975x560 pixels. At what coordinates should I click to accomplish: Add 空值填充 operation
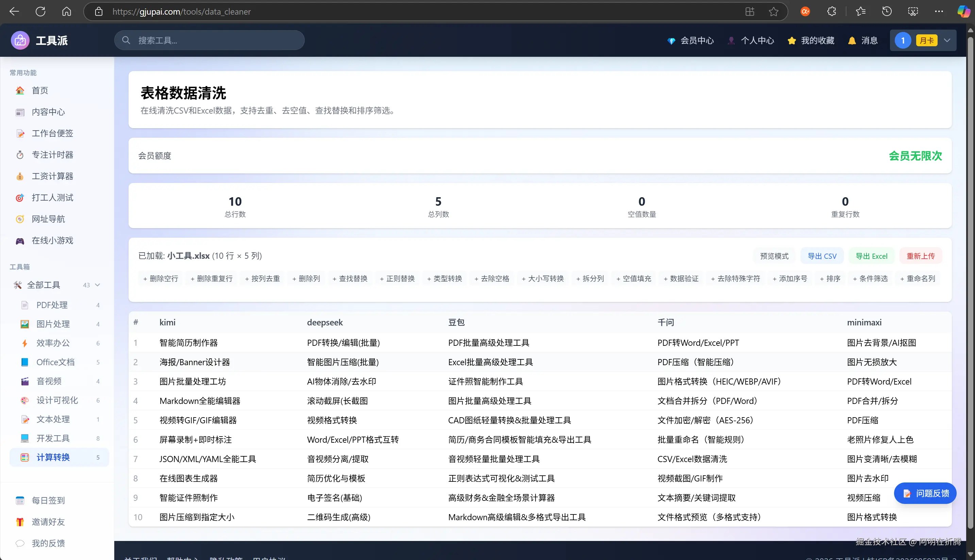[634, 278]
